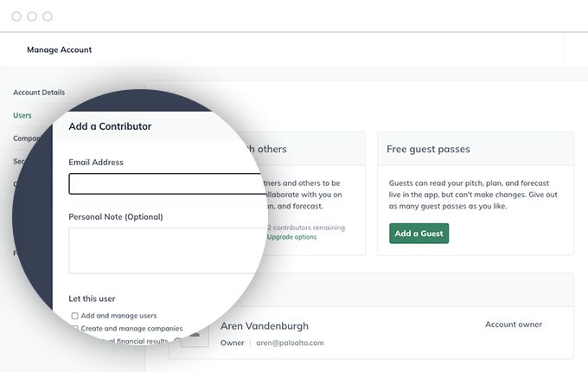588x372 pixels.
Task: Click the first window control circle
Action: 16,16
